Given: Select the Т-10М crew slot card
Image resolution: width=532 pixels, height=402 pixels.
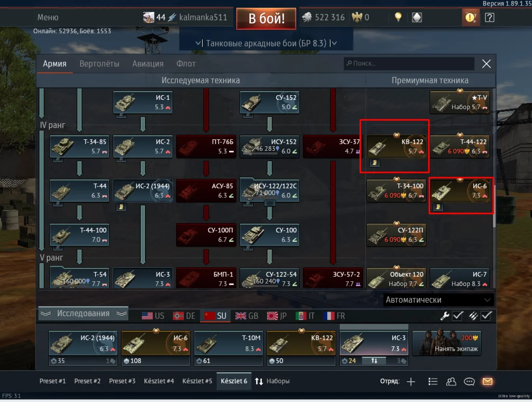Looking at the screenshot, I should tap(229, 343).
